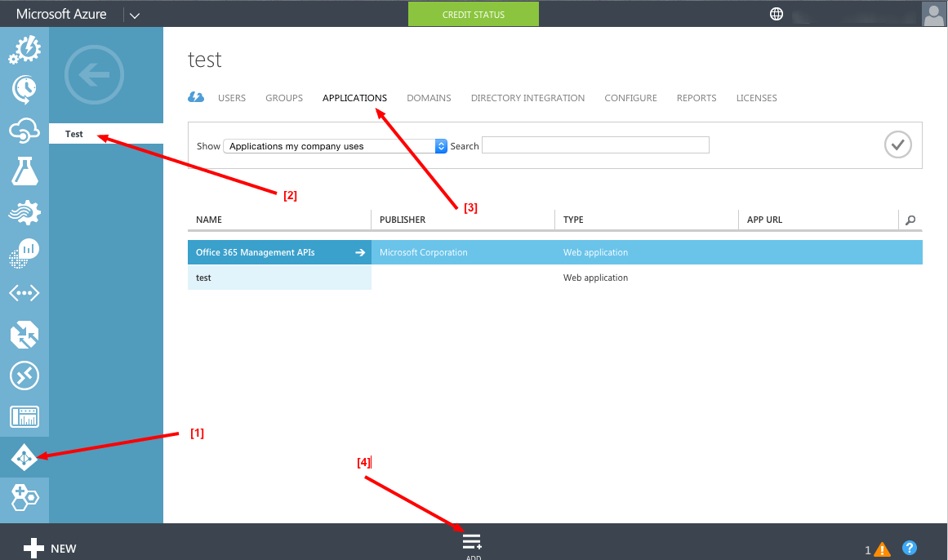Open the Show applications dropdown
Viewport: 948px width, 560px height.
(336, 146)
